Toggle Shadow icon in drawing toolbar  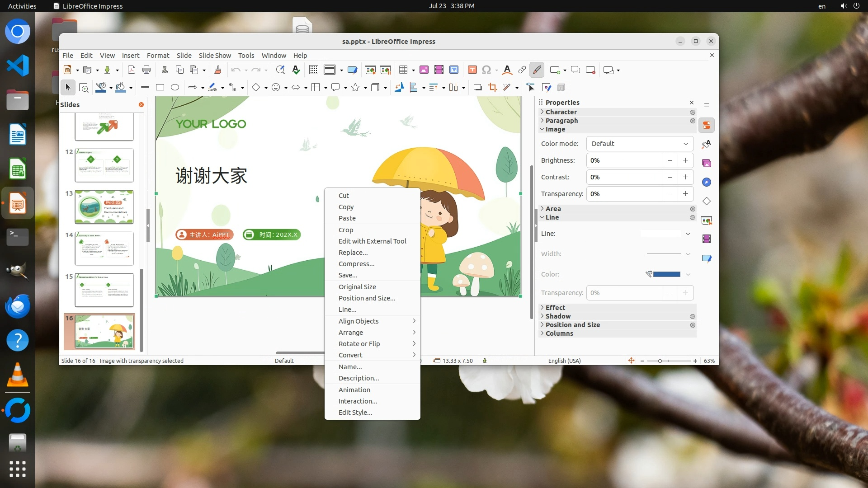coord(477,88)
